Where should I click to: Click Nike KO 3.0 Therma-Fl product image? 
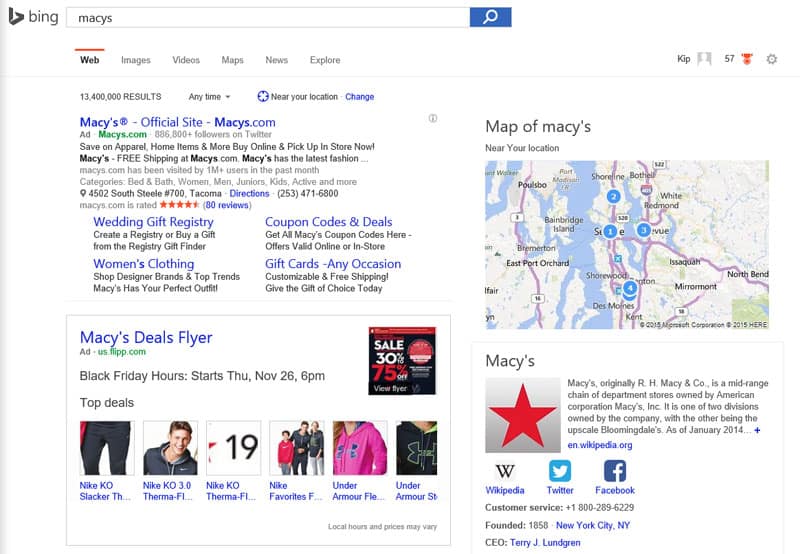pyautogui.click(x=170, y=448)
